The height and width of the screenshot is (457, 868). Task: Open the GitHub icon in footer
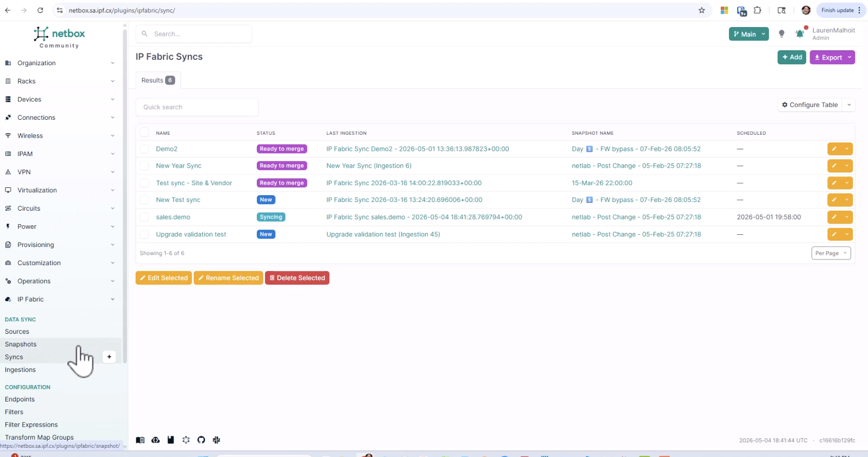click(x=201, y=440)
